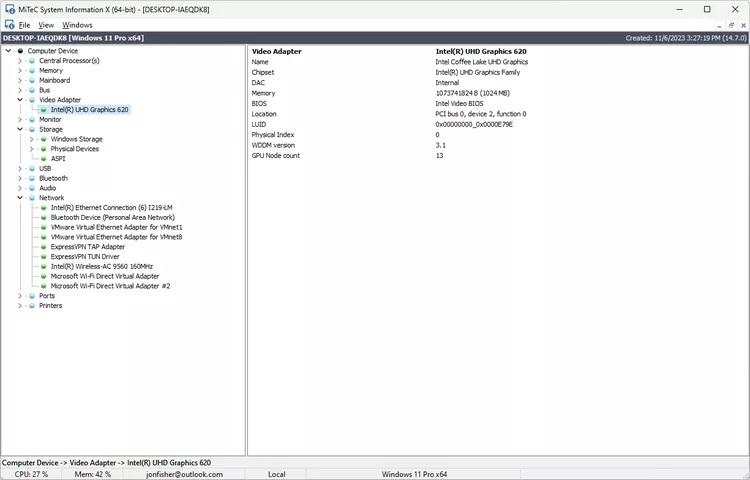Click the icon next to ASPI entry
750x480 pixels.
(x=43, y=159)
